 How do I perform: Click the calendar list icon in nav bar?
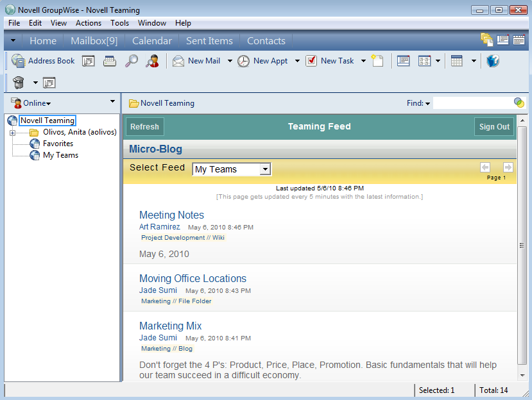click(519, 40)
